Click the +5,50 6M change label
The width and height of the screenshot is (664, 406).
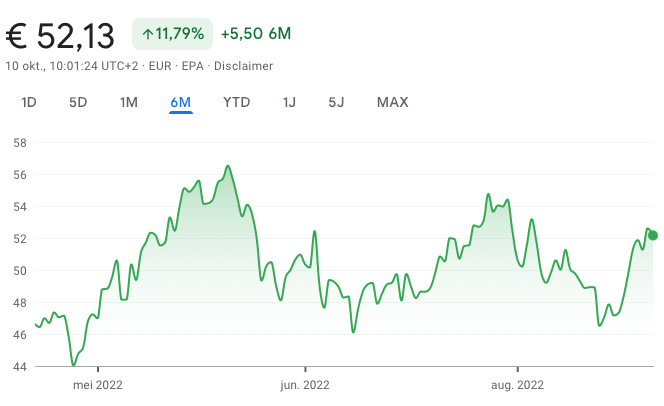(256, 34)
